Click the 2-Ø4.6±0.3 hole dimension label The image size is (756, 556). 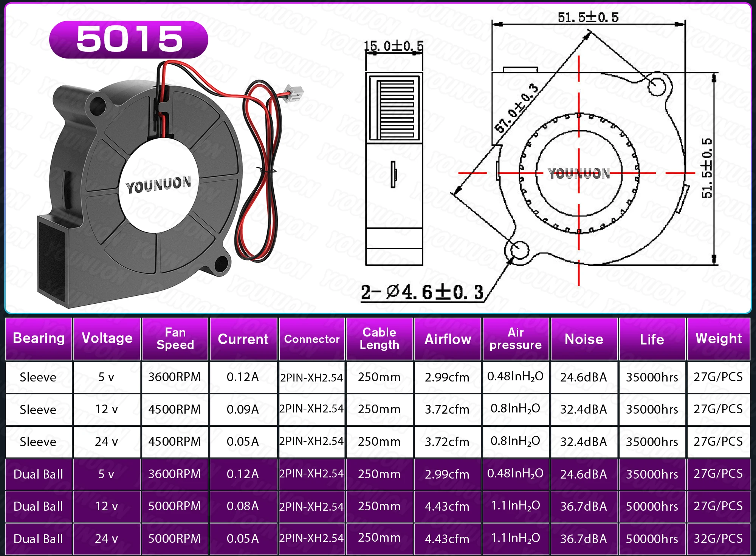[422, 292]
